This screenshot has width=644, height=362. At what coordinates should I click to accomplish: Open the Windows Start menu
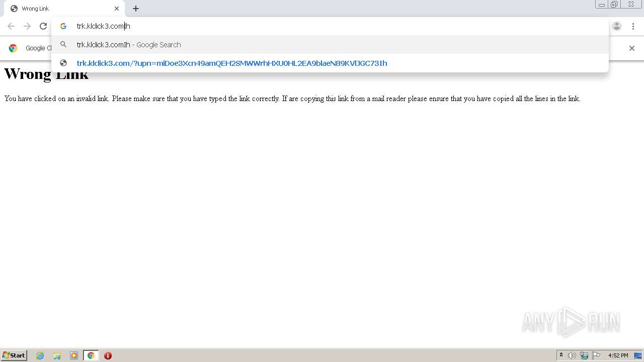[x=14, y=355]
